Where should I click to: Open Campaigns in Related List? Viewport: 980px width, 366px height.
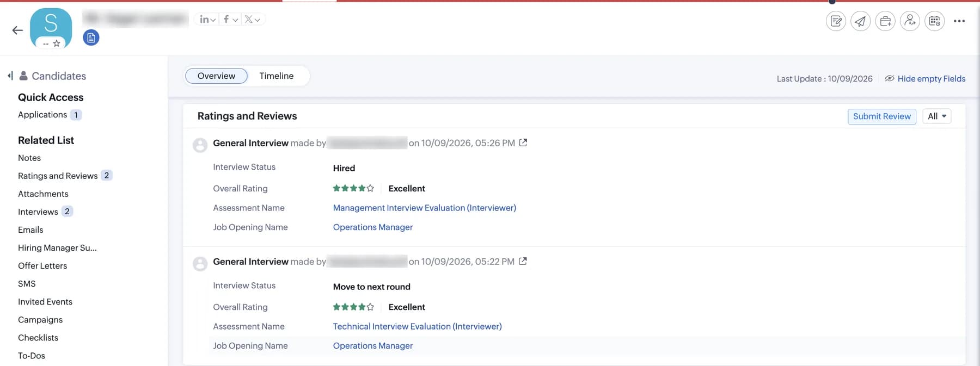click(40, 320)
